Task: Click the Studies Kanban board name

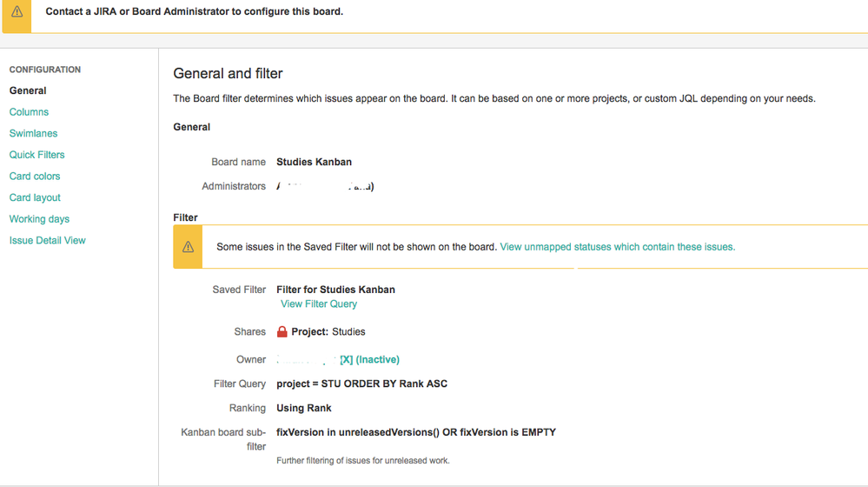Action: (x=314, y=162)
